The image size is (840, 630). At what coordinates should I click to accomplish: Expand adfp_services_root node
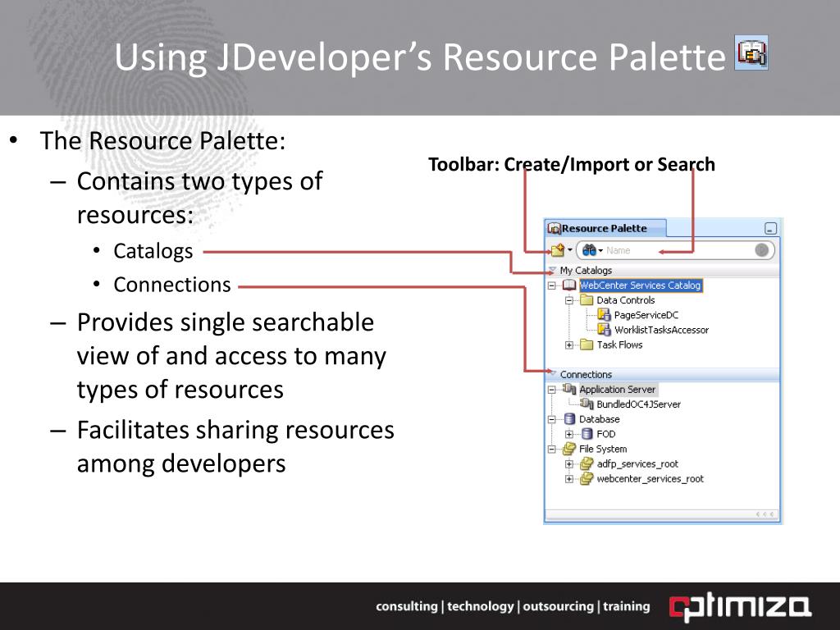569,464
